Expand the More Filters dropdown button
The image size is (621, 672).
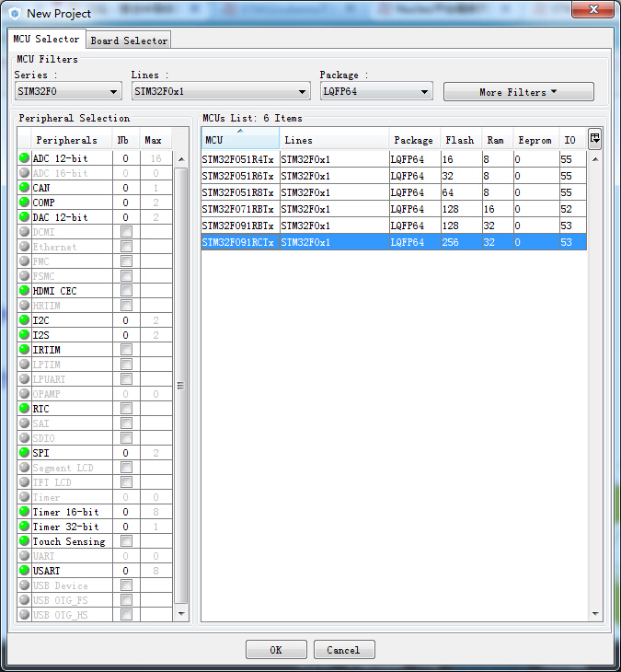519,92
